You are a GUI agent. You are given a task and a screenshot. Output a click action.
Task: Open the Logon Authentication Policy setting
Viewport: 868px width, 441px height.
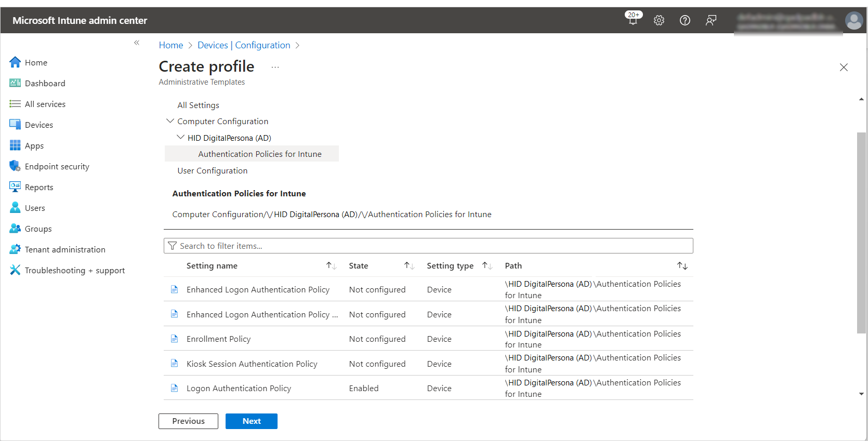[239, 388]
